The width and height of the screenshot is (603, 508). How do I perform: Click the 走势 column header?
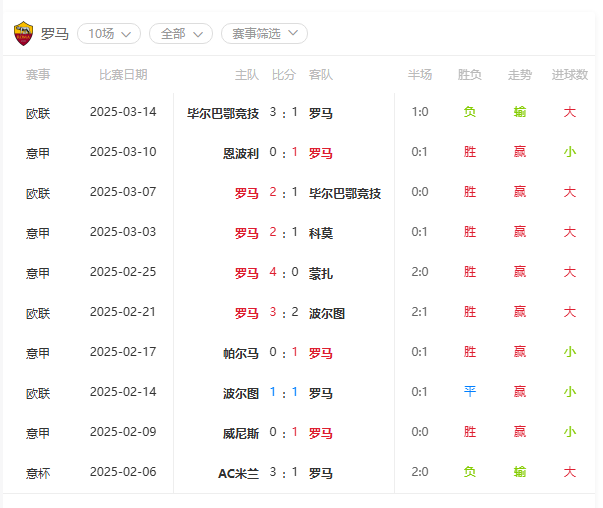520,75
